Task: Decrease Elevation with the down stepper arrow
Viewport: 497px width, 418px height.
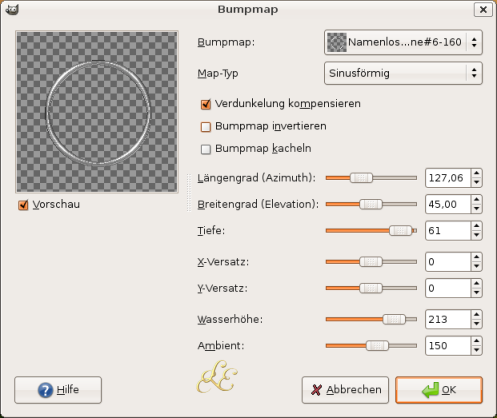Action: (x=476, y=209)
